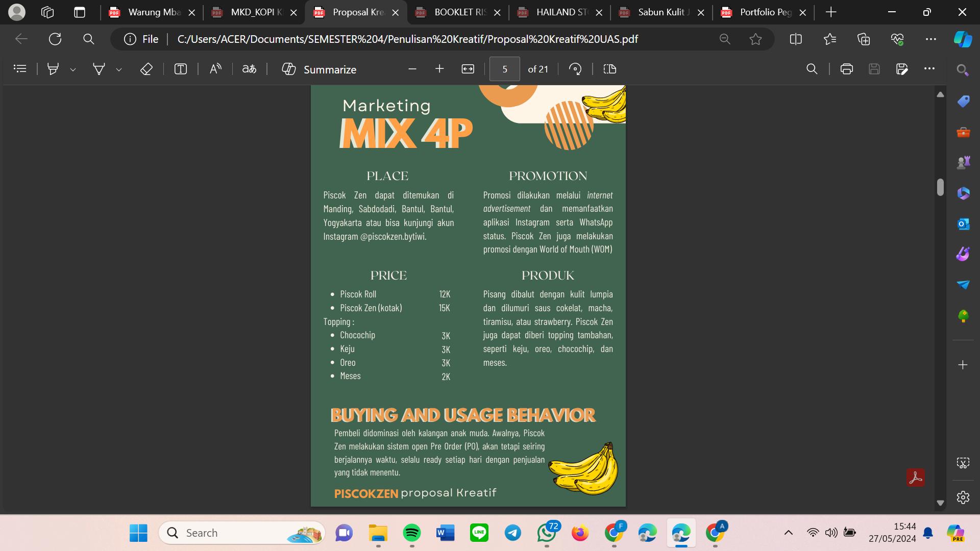Click the Translate icon in the PDF toolbar
Screen dimensions: 980x551
click(x=249, y=69)
